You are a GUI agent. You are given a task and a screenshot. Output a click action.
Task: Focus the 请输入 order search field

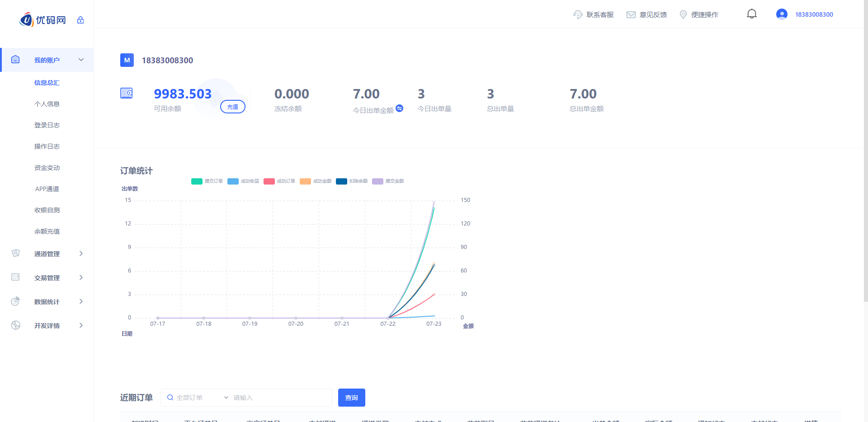(280, 398)
